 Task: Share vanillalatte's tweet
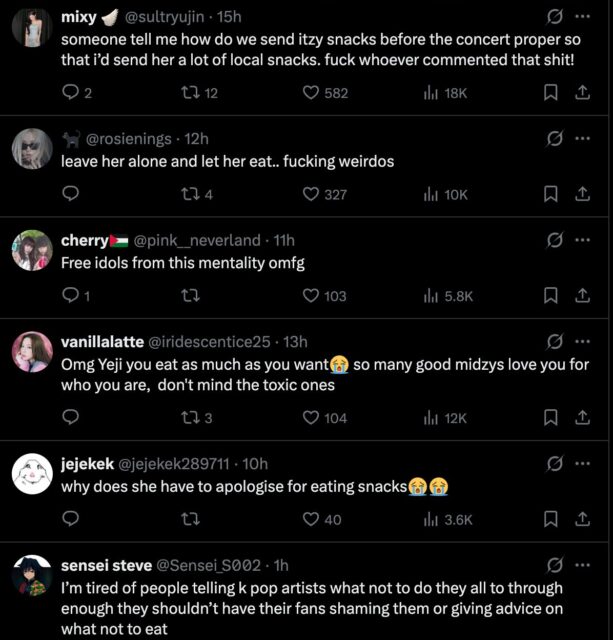pos(583,417)
